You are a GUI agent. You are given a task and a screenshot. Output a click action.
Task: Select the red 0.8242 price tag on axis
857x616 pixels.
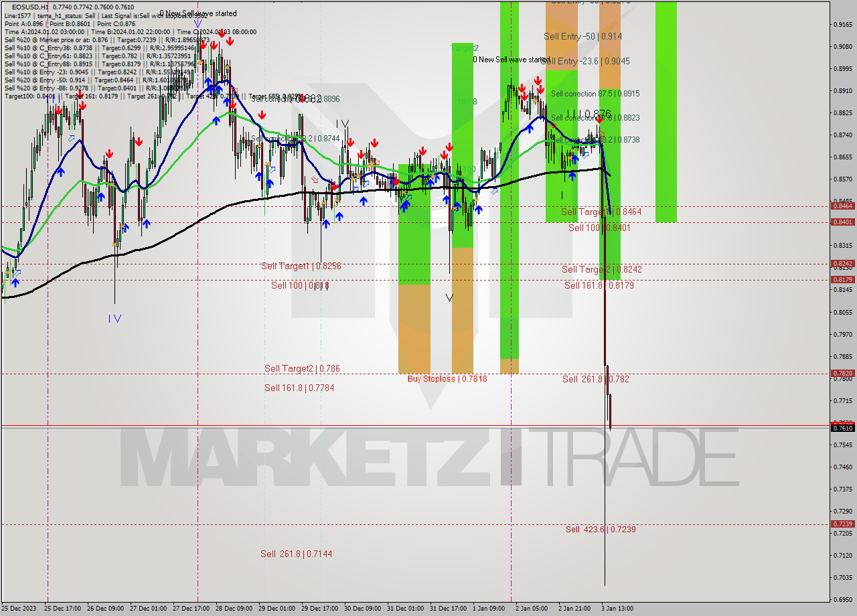tap(842, 263)
